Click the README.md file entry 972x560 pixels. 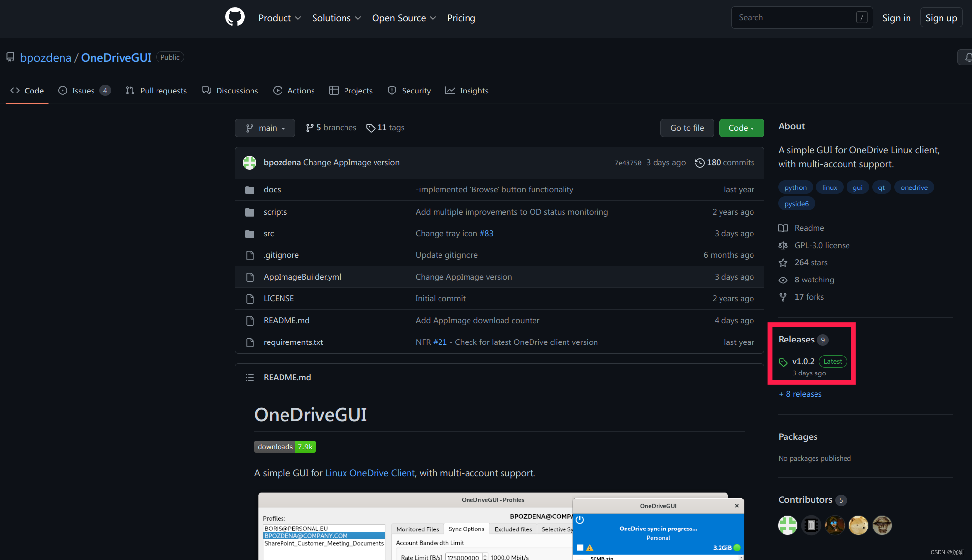click(x=286, y=320)
